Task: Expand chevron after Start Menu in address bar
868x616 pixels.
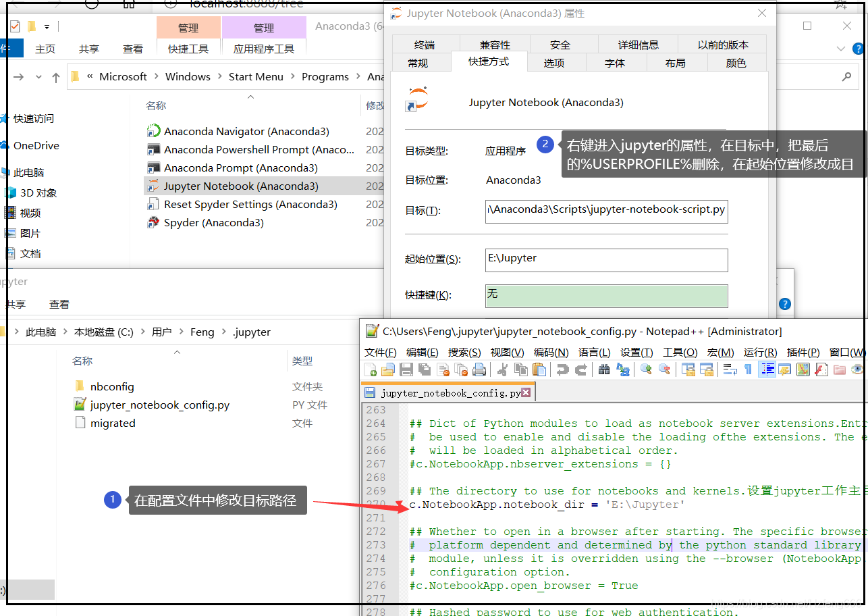Action: pyautogui.click(x=293, y=77)
